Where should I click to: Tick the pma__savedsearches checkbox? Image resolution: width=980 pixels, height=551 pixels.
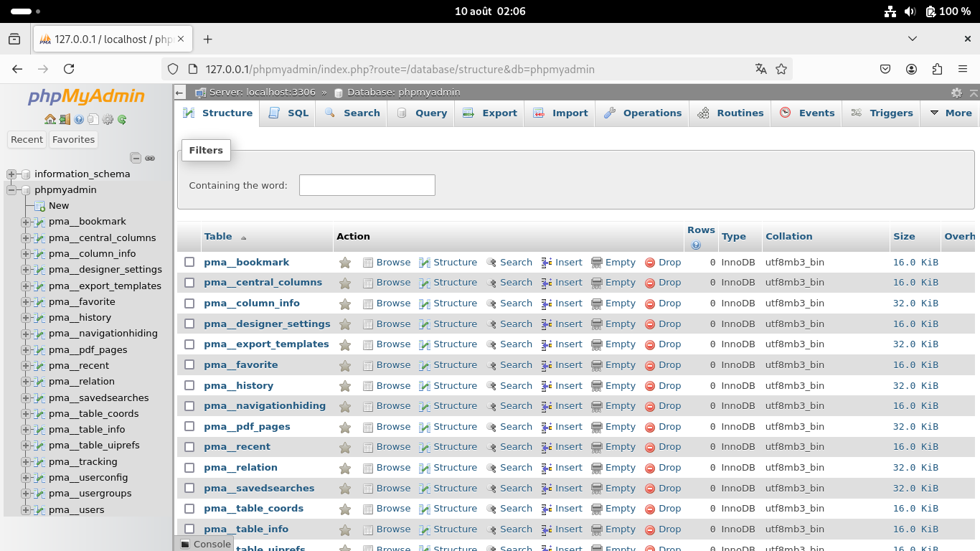tap(189, 488)
